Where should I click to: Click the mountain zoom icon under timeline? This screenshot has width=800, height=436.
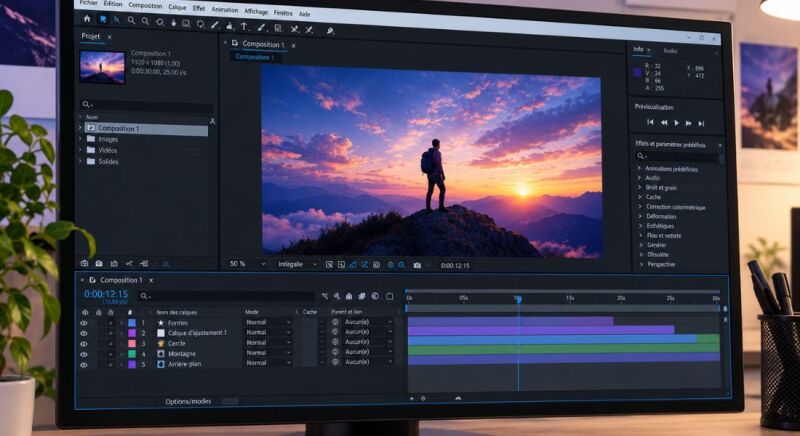point(458,398)
